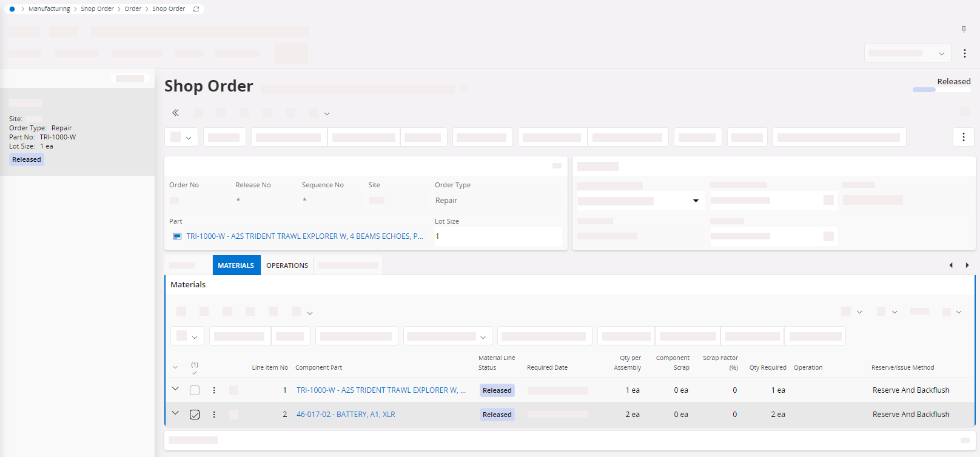This screenshot has width=980, height=457.
Task: Pin the page using the pin icon
Action: click(x=964, y=29)
